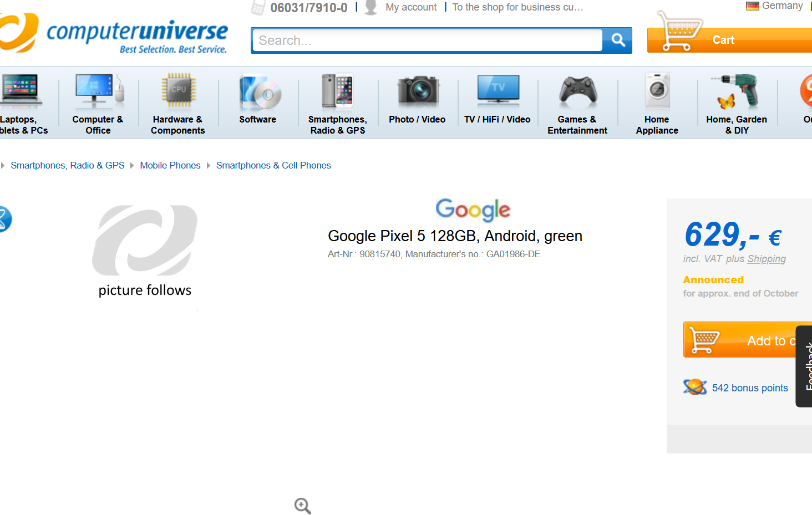Open the Games & Entertainment category

coord(577,125)
